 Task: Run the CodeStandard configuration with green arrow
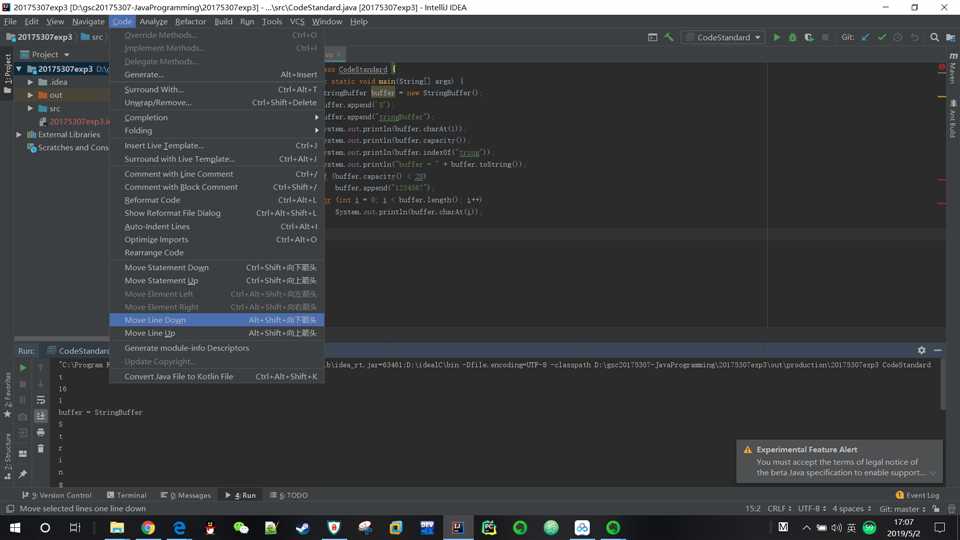click(x=776, y=37)
